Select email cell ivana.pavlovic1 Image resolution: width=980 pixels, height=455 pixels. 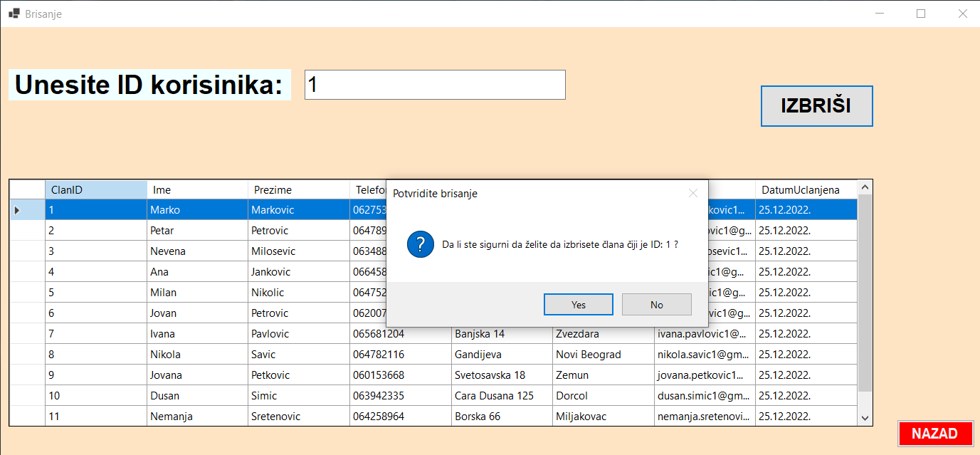pos(705,334)
